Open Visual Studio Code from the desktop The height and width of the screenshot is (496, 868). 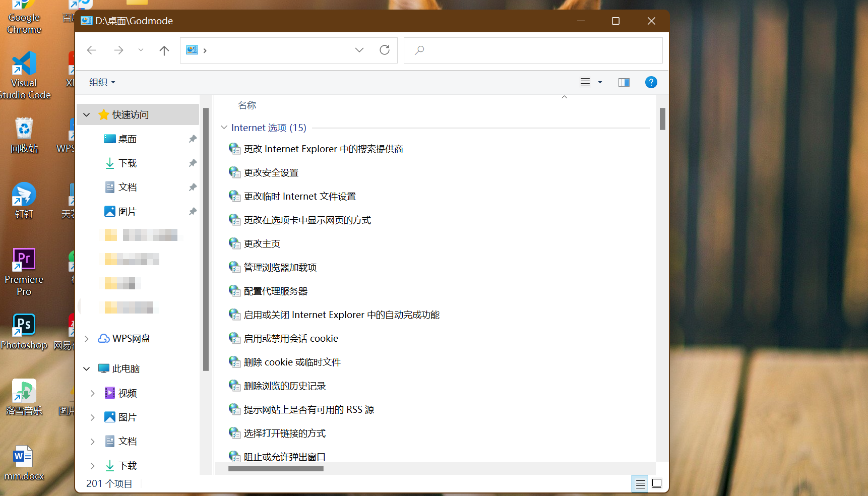tap(23, 68)
